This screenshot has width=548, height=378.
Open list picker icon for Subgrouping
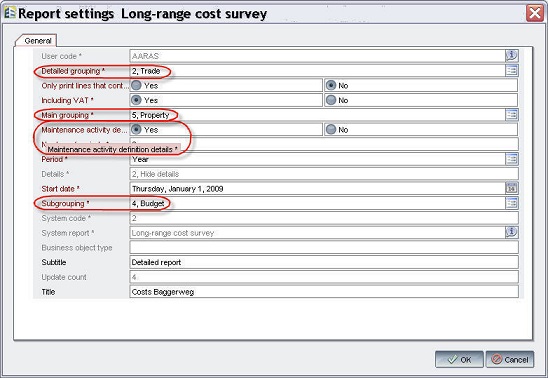pyautogui.click(x=512, y=203)
